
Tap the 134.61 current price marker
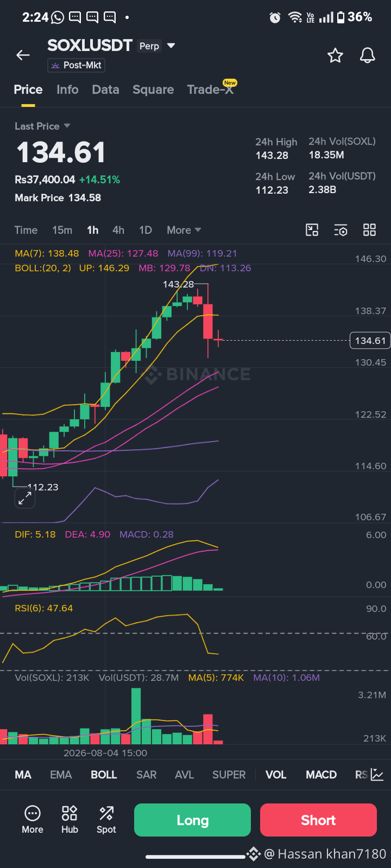tap(370, 341)
